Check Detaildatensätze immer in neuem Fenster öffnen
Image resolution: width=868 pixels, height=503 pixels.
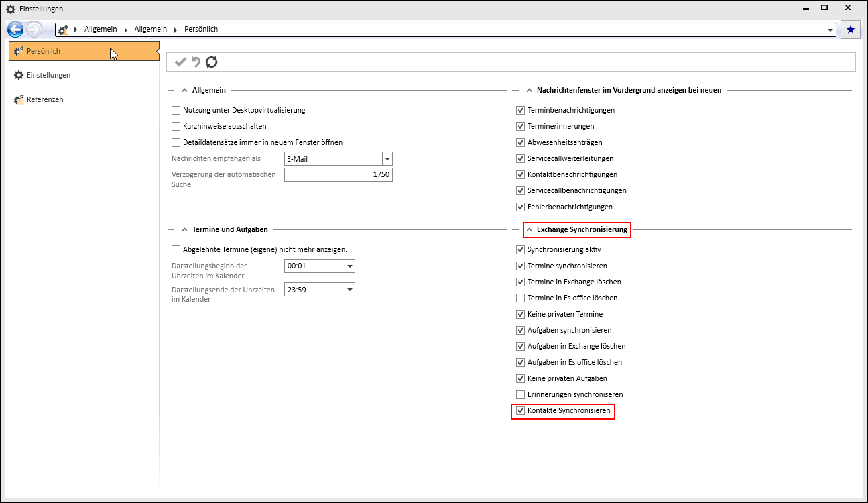pos(176,142)
